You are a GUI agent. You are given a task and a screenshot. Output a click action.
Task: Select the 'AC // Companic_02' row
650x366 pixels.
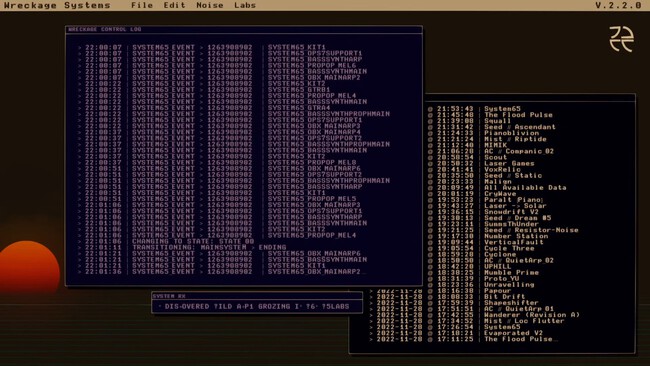[x=491, y=151]
